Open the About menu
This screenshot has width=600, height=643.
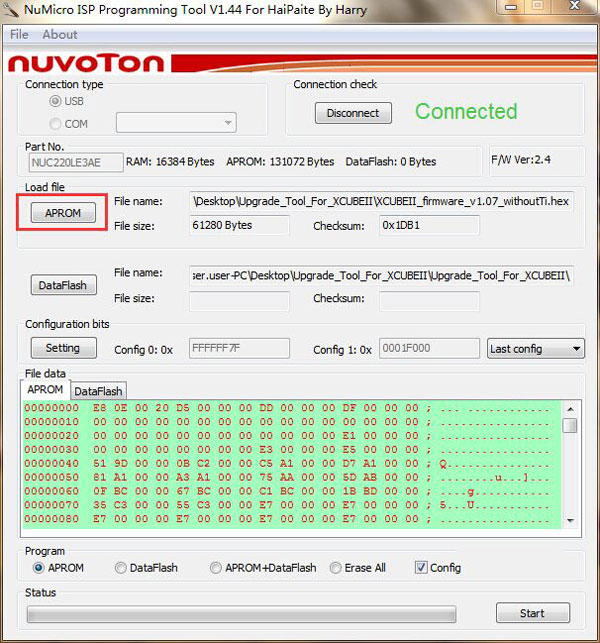pos(60,34)
